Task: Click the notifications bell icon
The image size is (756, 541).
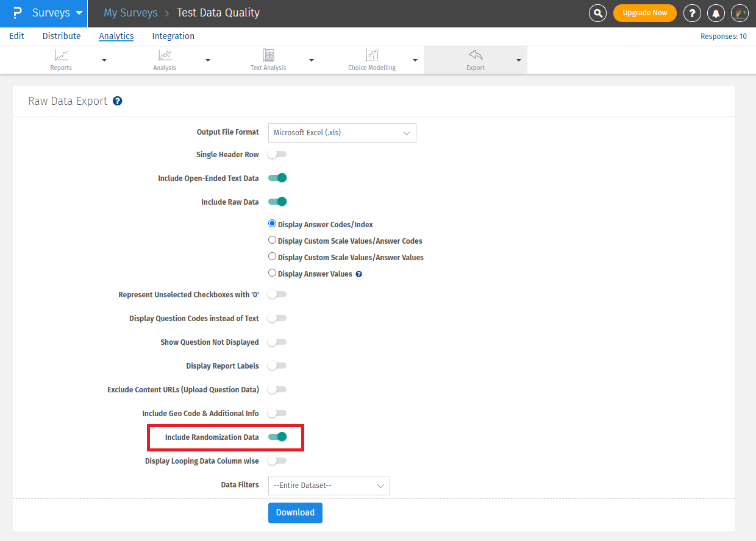Action: click(x=716, y=13)
